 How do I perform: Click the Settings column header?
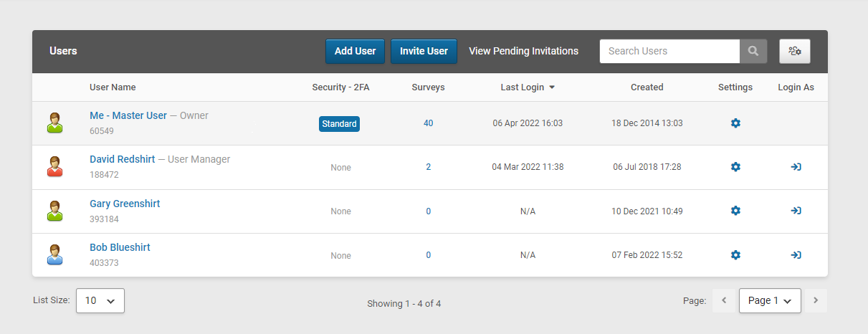point(735,87)
